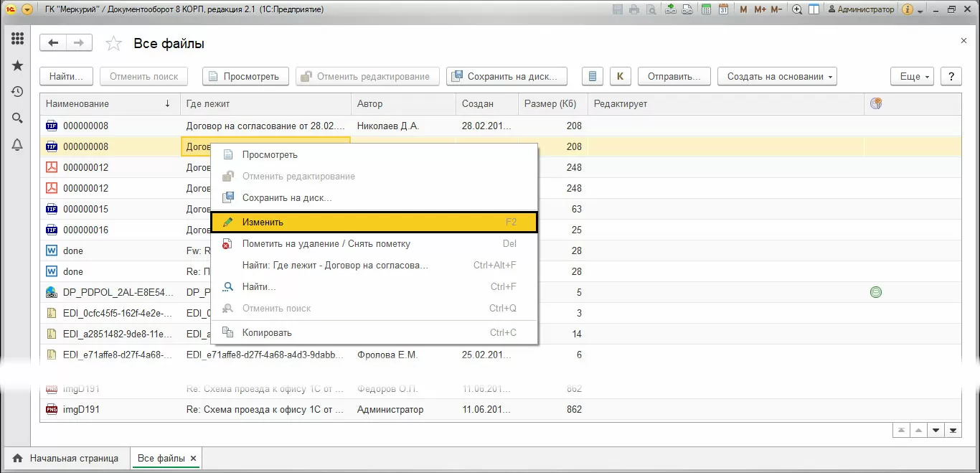Viewport: 980px width, 473px height.
Task: Open the calendar icon in title bar
Action: pos(723,9)
